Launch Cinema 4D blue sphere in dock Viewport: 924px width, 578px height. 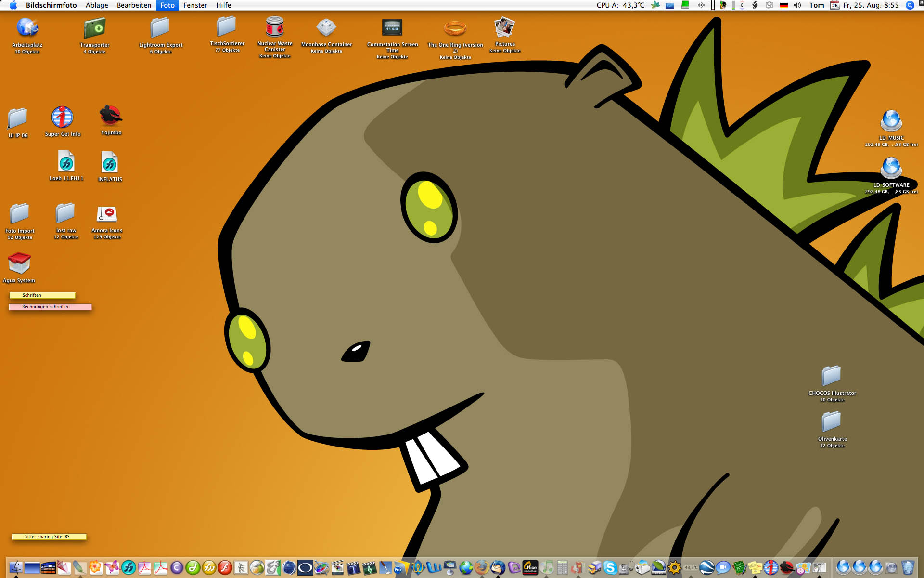click(x=289, y=567)
